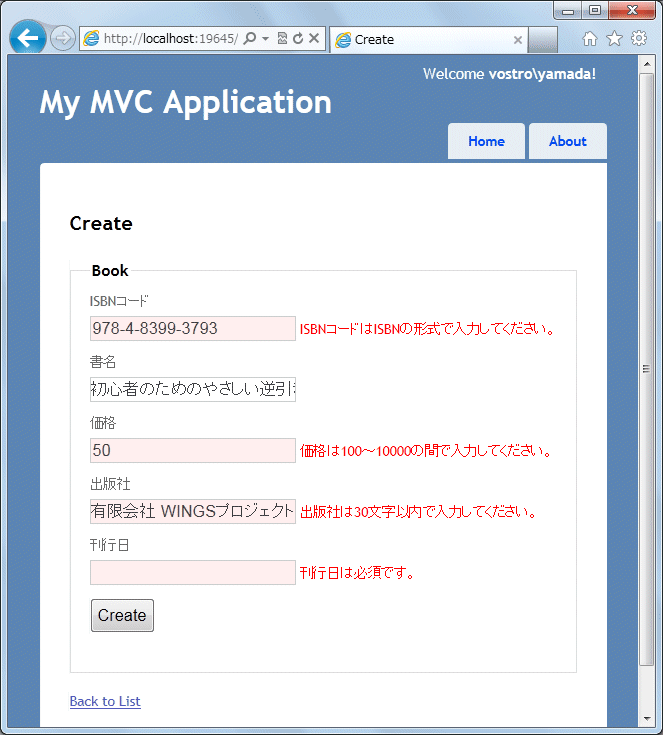Open a new blank browser tab
The image size is (663, 735).
543,40
